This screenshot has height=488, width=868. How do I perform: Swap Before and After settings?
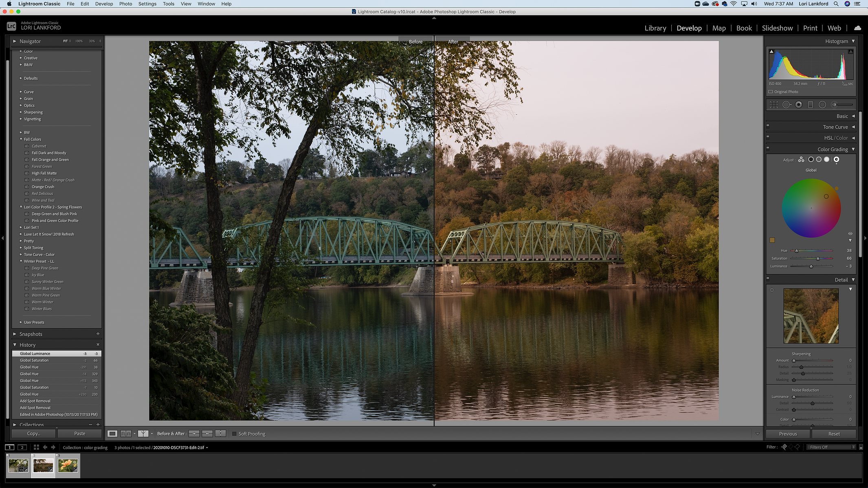click(x=220, y=433)
